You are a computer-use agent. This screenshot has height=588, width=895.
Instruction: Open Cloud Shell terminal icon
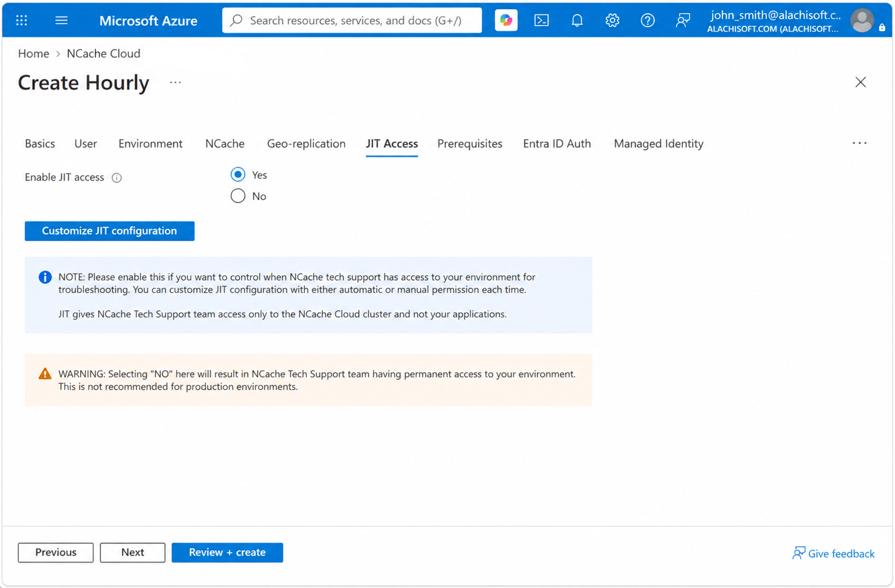[542, 20]
